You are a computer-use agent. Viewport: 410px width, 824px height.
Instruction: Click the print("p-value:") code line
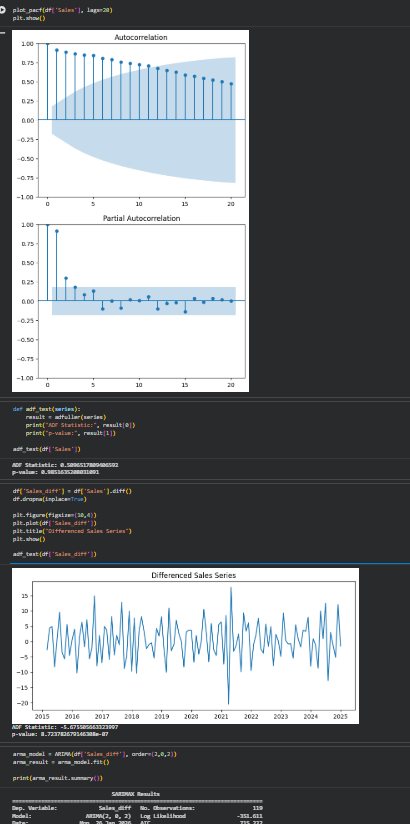(70, 433)
